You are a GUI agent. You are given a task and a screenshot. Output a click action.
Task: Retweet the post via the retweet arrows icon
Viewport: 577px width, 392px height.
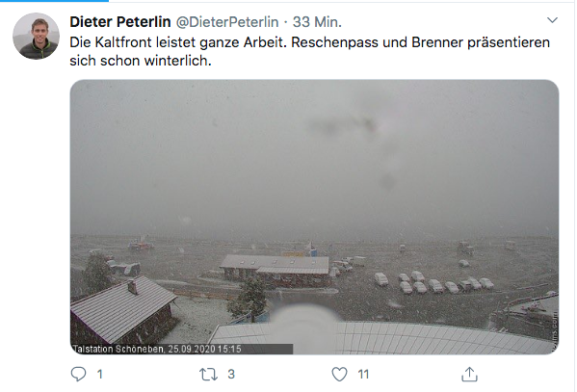(208, 375)
